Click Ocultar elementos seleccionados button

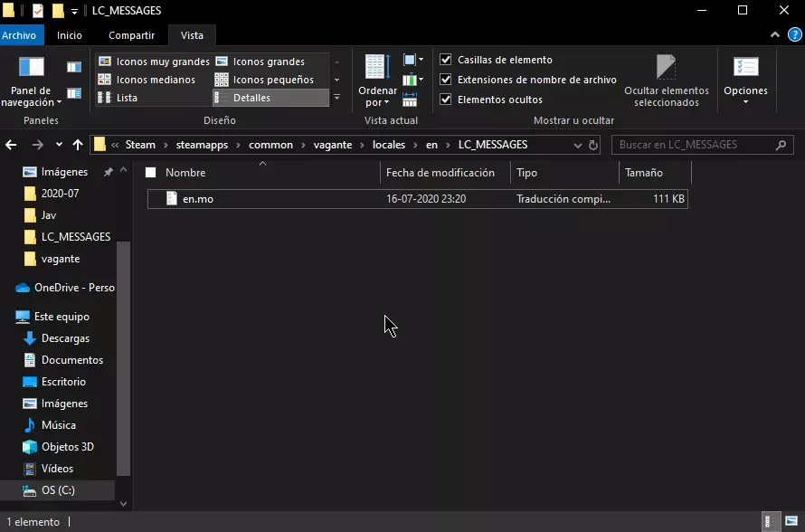coord(667,81)
